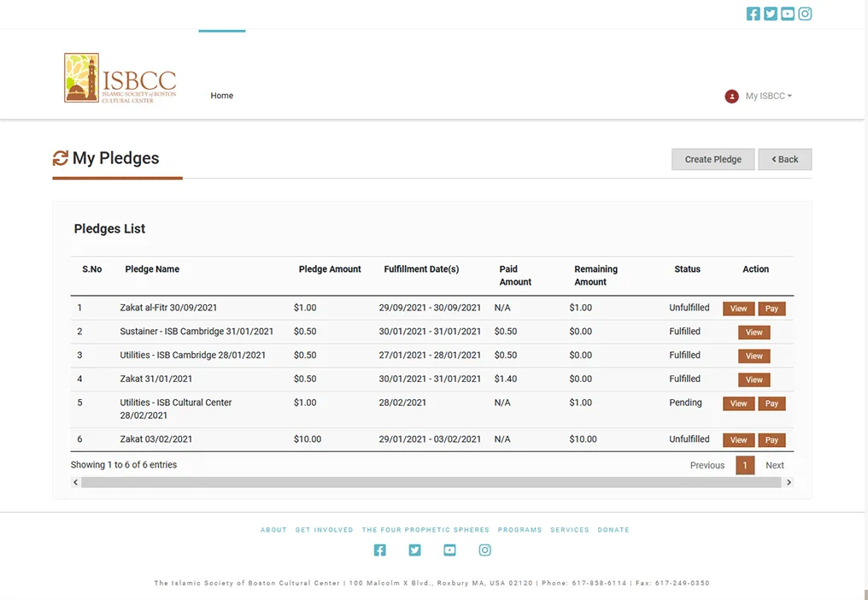Image resolution: width=868 pixels, height=600 pixels.
Task: Pay the Utilities - ISB Cultural Center pledge
Action: tap(771, 404)
